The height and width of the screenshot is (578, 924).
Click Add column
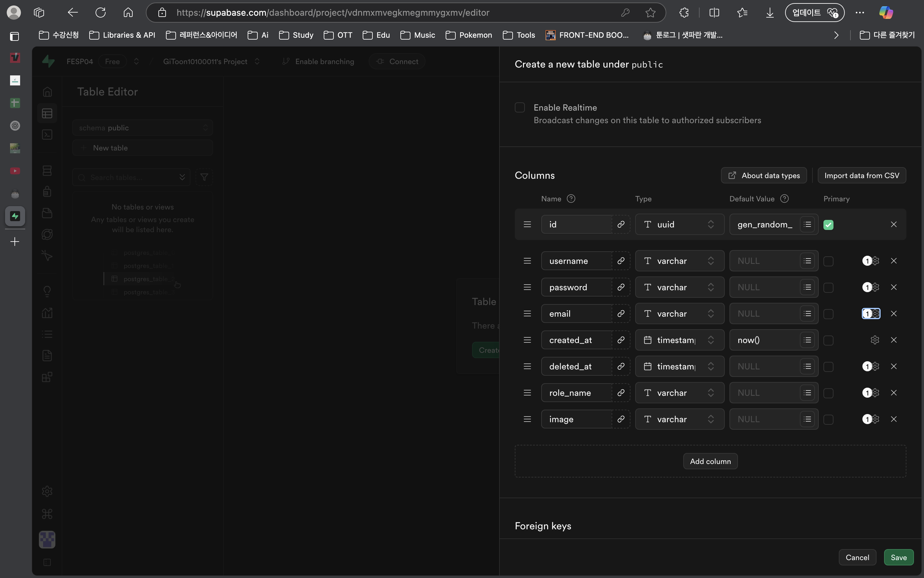[x=710, y=461]
